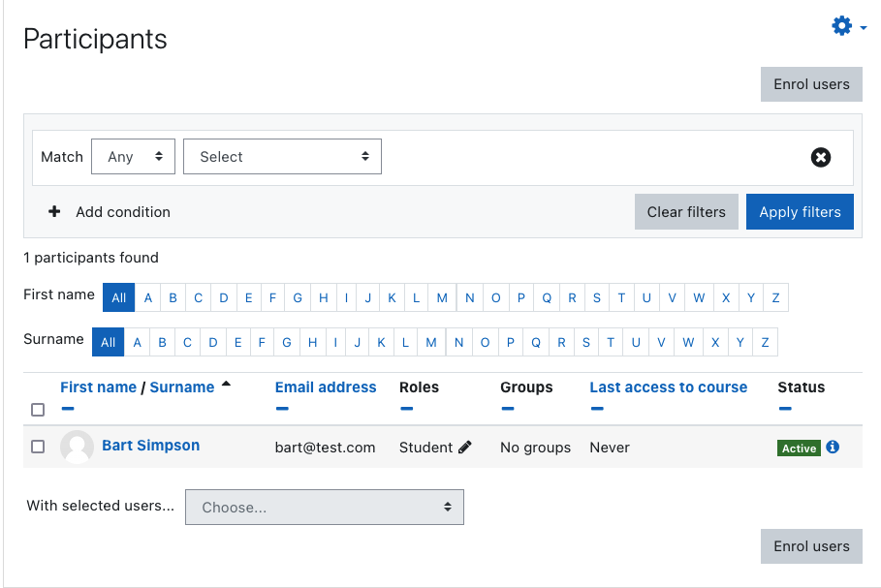
Task: Expand the With selected users Choose menu
Action: [x=324, y=508]
